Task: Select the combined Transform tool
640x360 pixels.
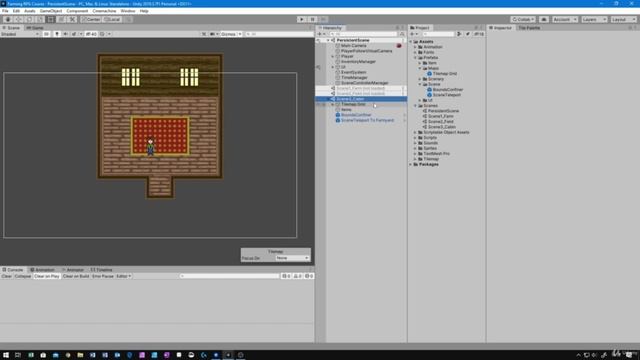Action: click(x=61, y=19)
